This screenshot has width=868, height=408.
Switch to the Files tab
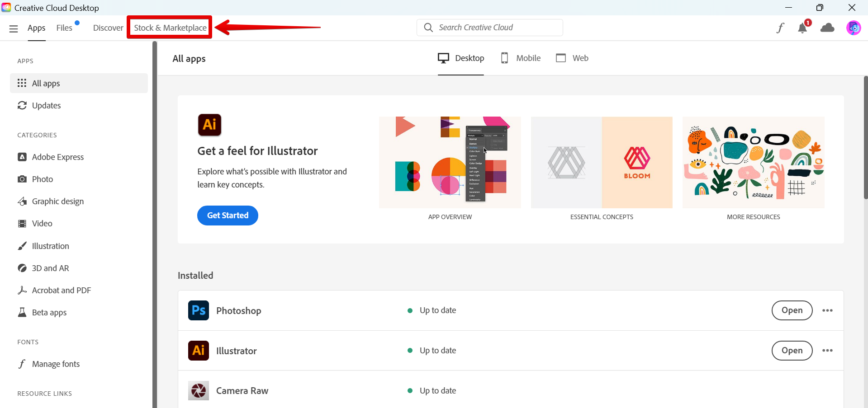[x=64, y=28]
